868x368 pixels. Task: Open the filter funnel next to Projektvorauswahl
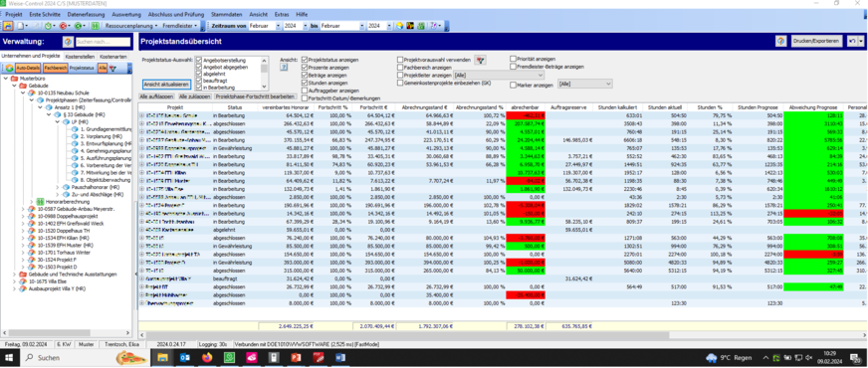(x=481, y=60)
